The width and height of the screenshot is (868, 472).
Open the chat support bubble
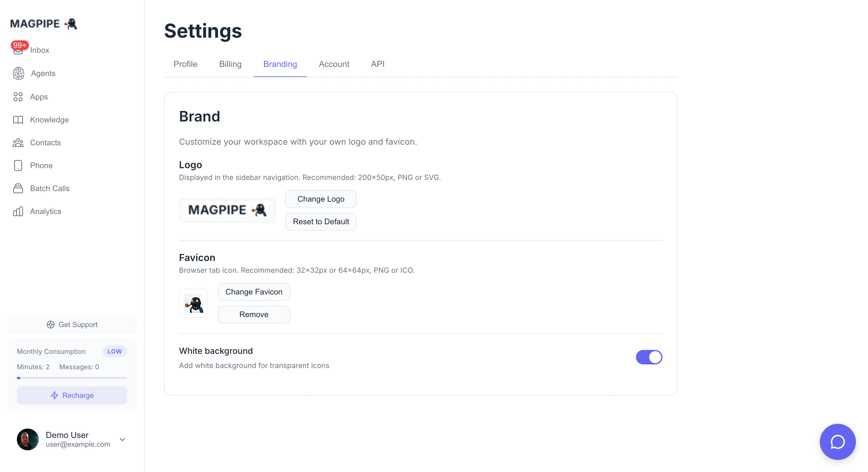[838, 442]
